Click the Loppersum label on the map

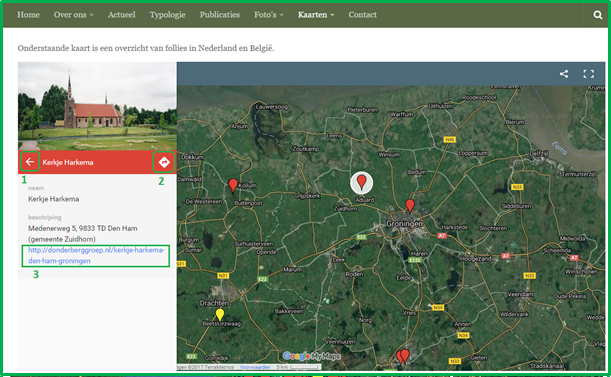click(x=473, y=153)
